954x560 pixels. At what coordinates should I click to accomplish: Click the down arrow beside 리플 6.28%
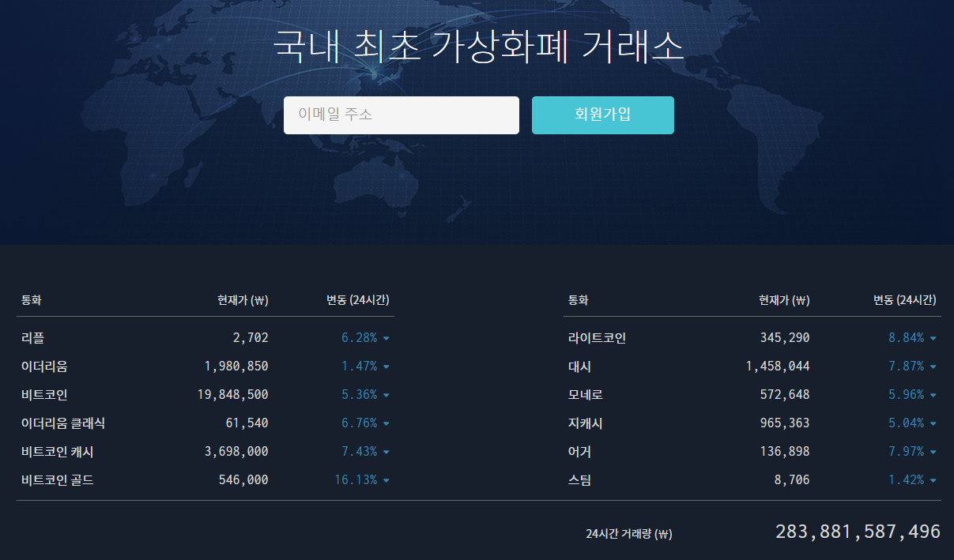tap(386, 339)
